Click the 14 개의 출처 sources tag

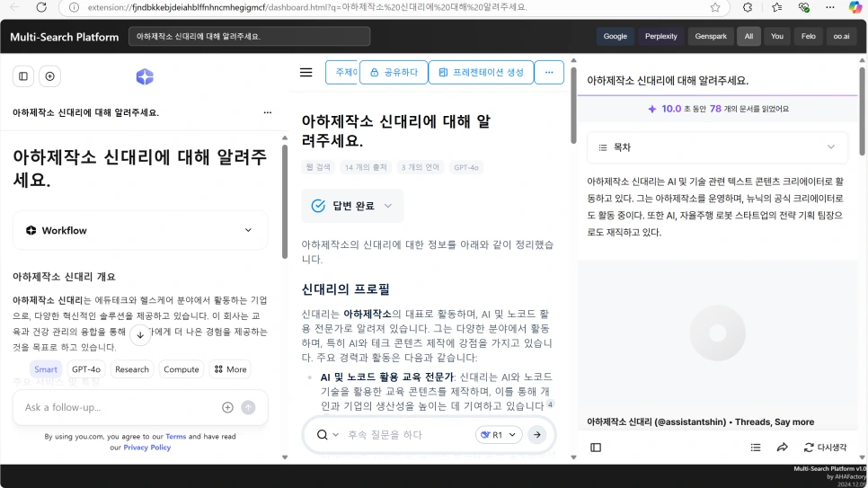[366, 167]
